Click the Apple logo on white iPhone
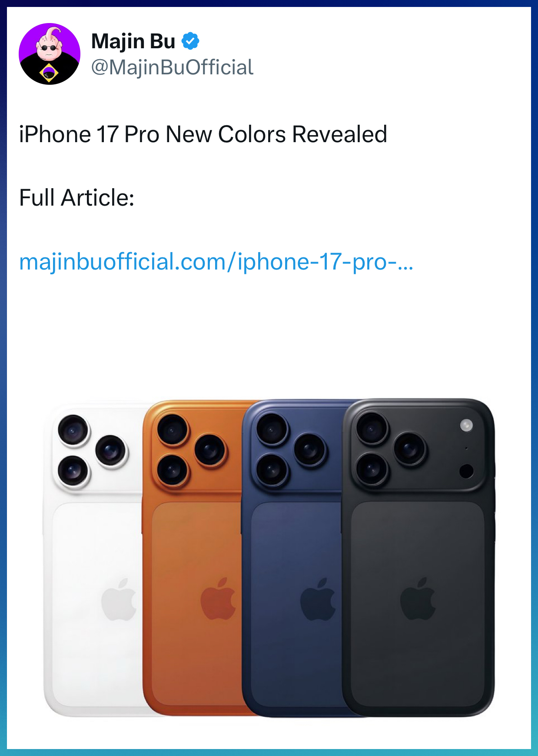Screen dimensions: 538x756 pos(119,599)
